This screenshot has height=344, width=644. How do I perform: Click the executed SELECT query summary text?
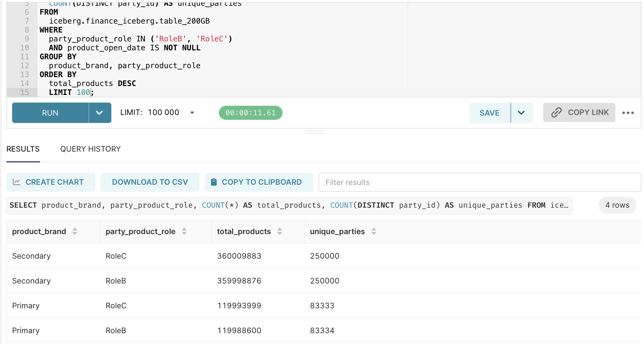coord(289,205)
